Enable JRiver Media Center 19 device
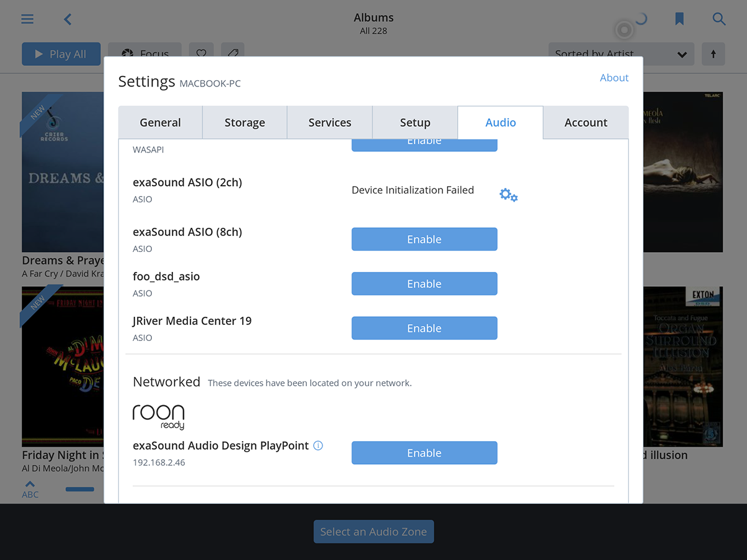The image size is (747, 560). (425, 329)
